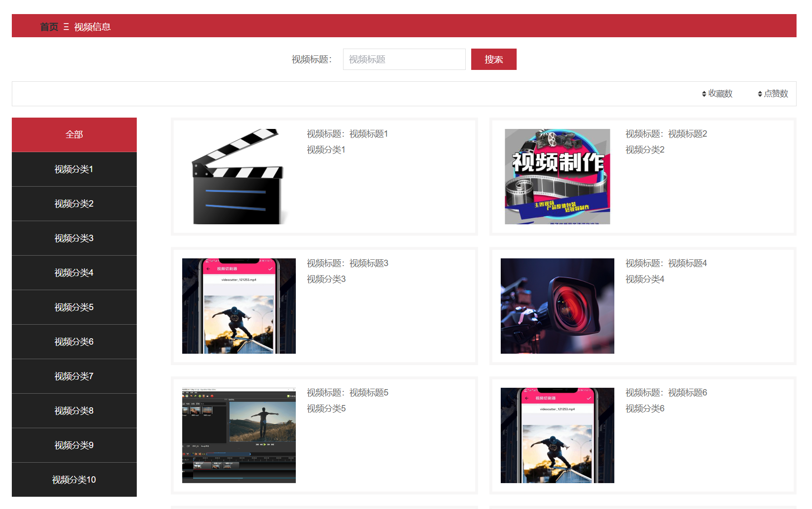The image size is (812, 509).
Task: Choose 视频分类5 from the sidebar
Action: click(74, 307)
